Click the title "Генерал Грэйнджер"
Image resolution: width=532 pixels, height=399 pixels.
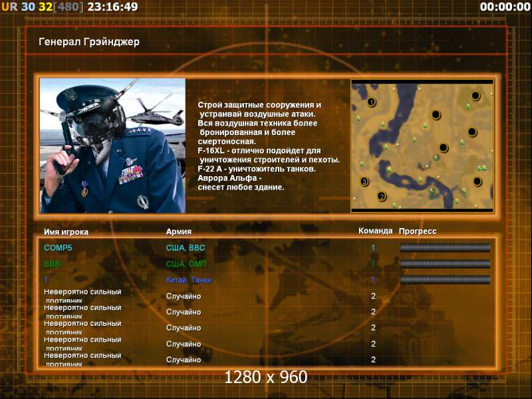(89, 42)
